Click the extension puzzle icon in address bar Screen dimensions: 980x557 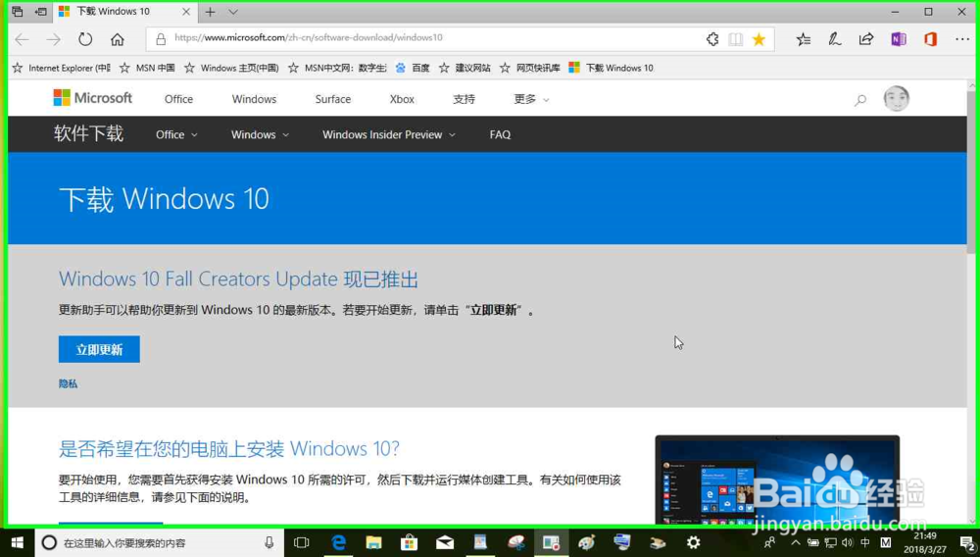tap(712, 39)
